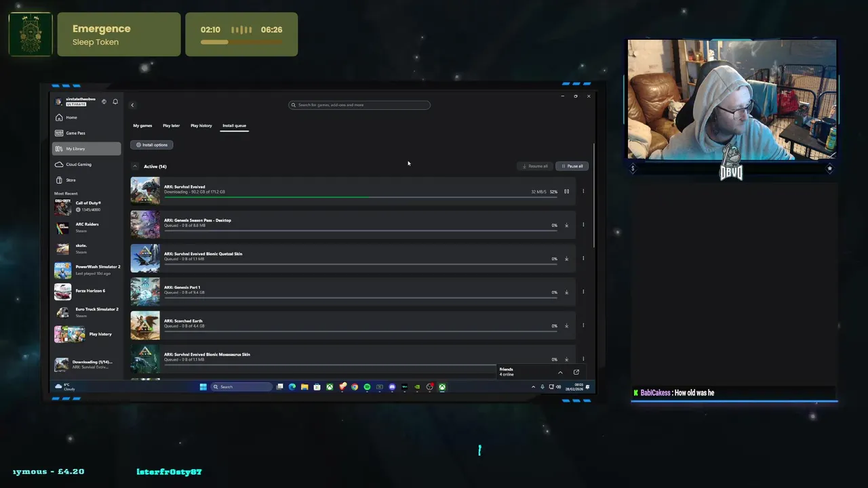The width and height of the screenshot is (868, 488).
Task: Expand the Friends panel chevron
Action: pos(560,372)
